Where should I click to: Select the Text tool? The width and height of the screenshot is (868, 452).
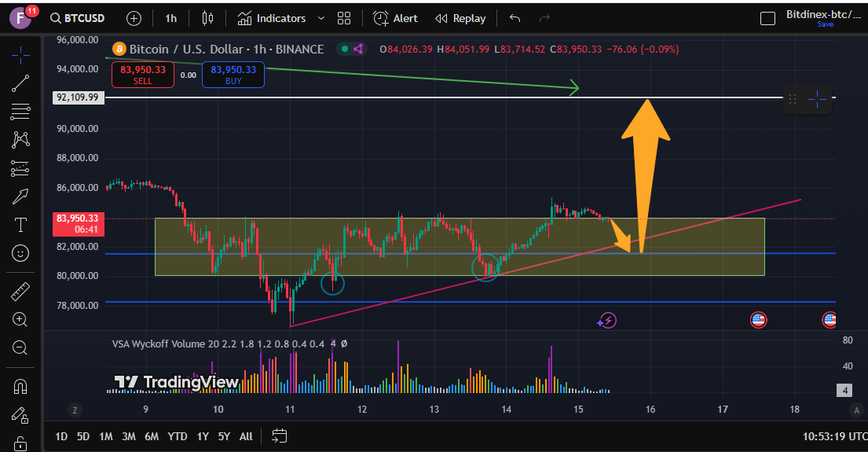coord(20,225)
